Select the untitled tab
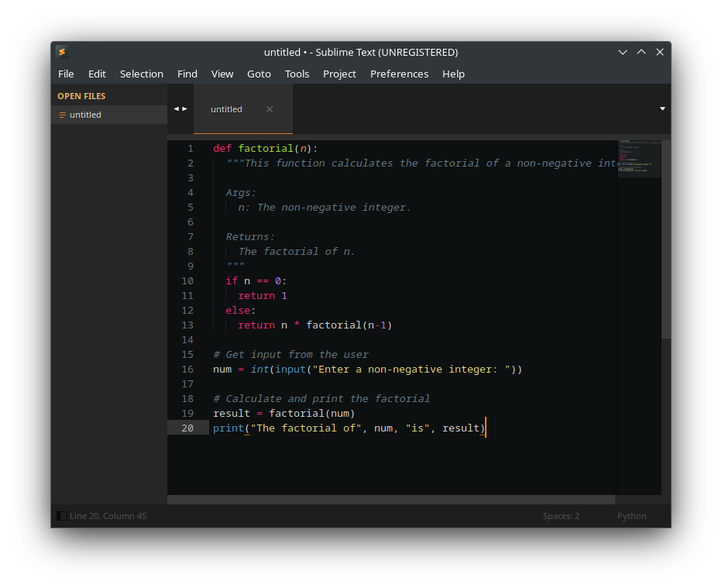The width and height of the screenshot is (722, 588). [x=226, y=108]
